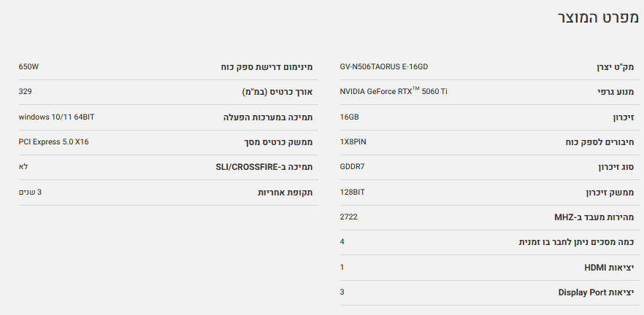Click the "תמיכה ב-SLI/CROSSFIRE" row label
The width and height of the screenshot is (644, 315).
pyautogui.click(x=264, y=167)
